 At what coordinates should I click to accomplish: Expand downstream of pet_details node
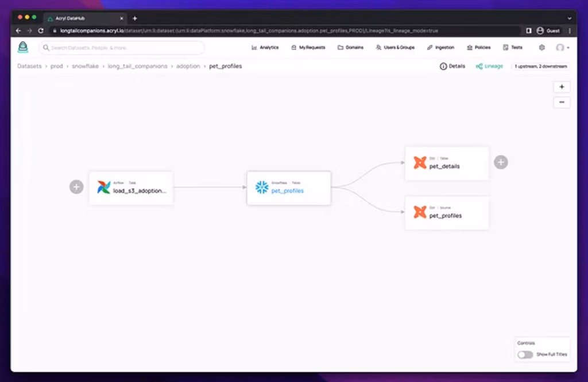click(501, 162)
